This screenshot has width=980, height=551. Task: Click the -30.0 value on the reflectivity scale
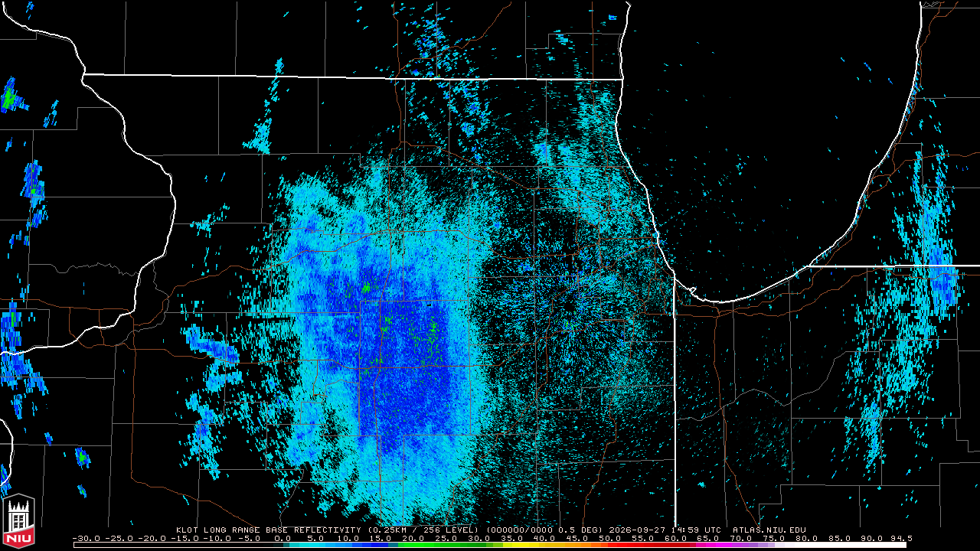coord(86,538)
